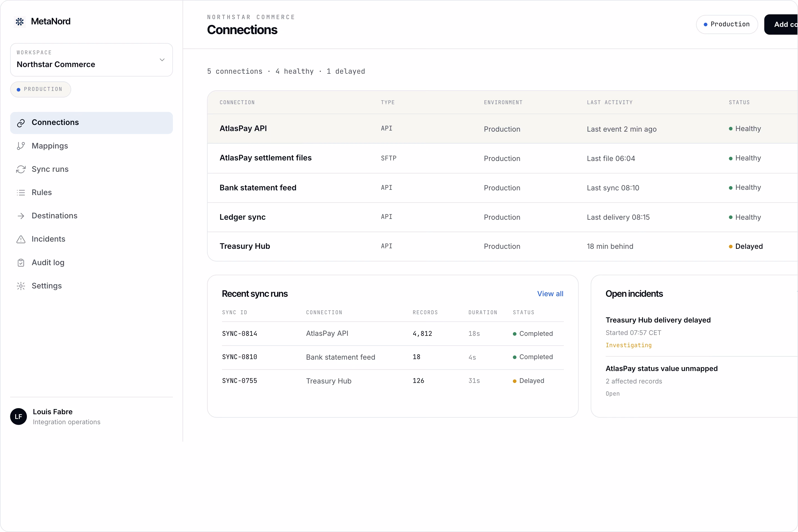Select Destinations from the sidebar
Viewport: 798px width, 532px height.
click(91, 216)
